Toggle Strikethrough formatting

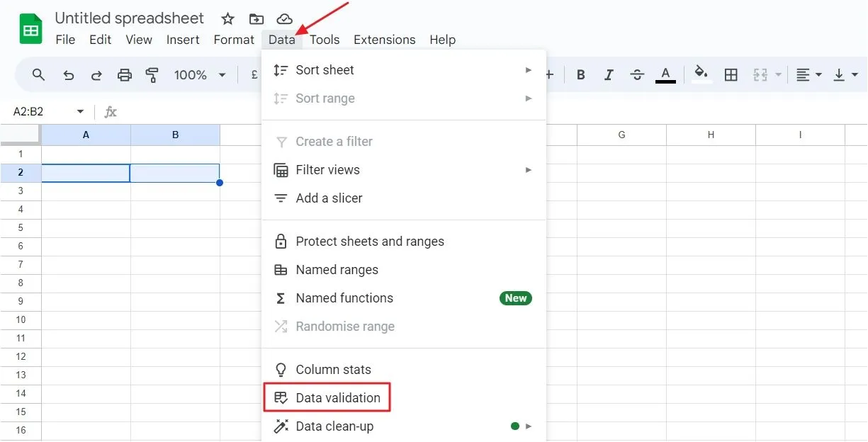click(x=636, y=74)
